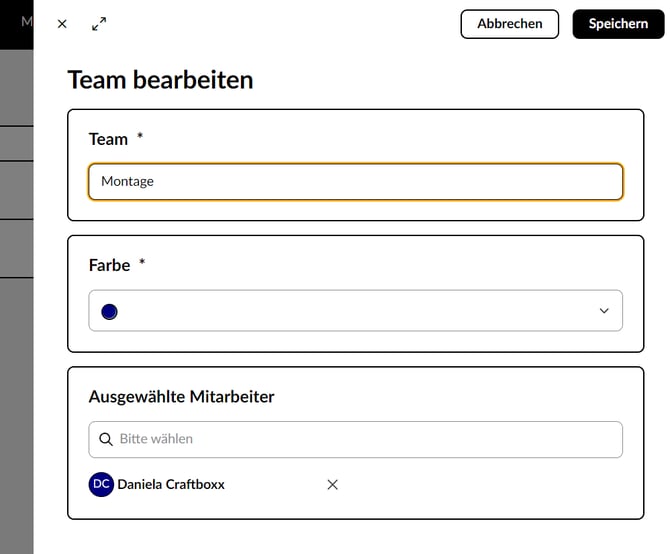Click the Ausgewählte Mitarbeiter label
Image resolution: width=670 pixels, height=554 pixels.
click(x=182, y=397)
